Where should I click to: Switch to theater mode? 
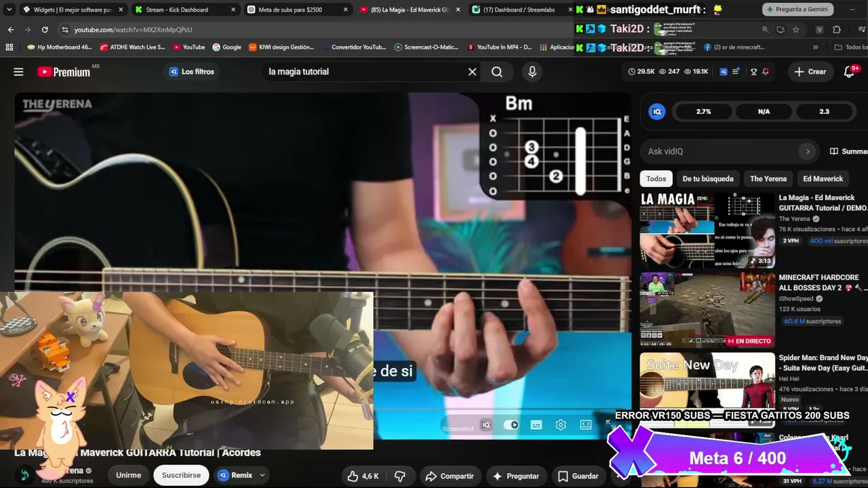(x=586, y=425)
